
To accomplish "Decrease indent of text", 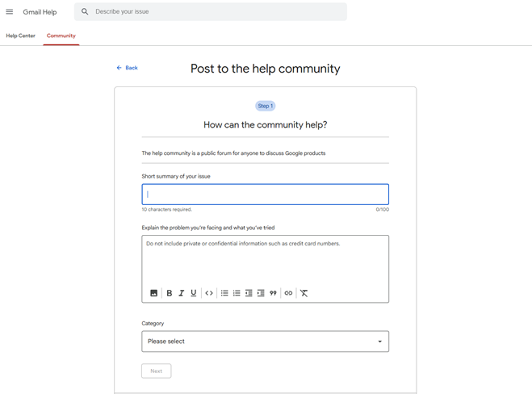I will click(249, 293).
